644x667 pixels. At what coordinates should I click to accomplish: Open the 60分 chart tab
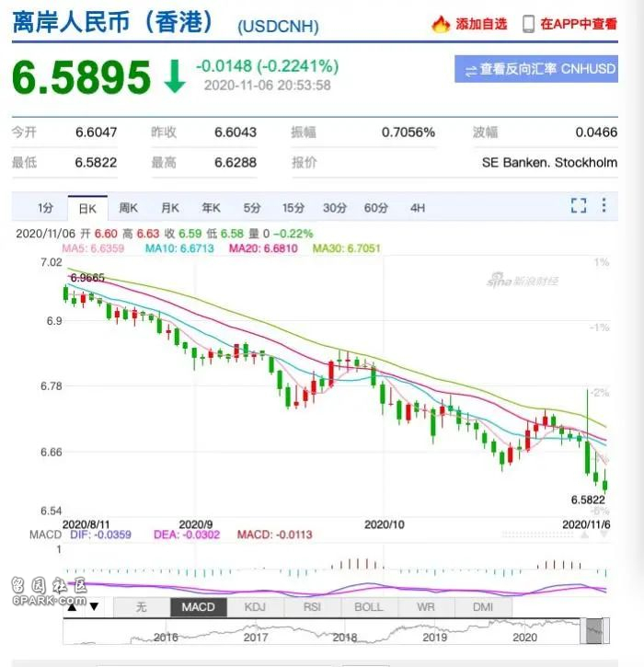(x=376, y=208)
